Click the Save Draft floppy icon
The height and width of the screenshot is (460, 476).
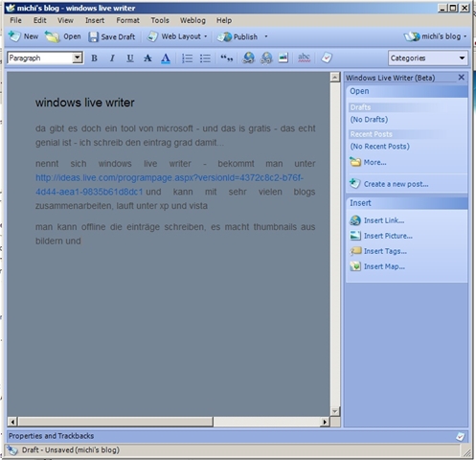click(93, 36)
